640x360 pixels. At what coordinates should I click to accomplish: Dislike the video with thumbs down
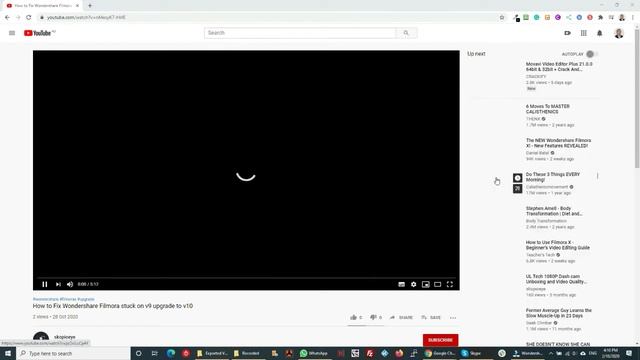376,317
